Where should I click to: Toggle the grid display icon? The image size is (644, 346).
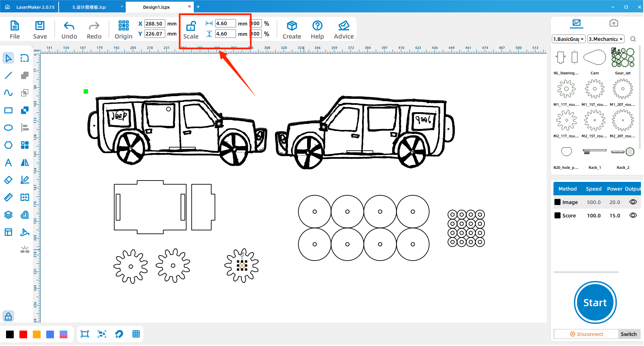click(136, 334)
